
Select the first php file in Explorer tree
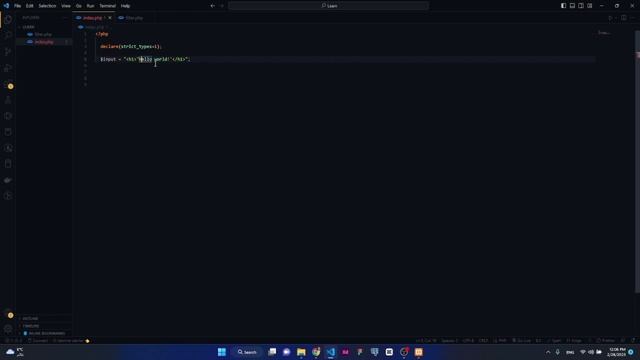[x=43, y=35]
